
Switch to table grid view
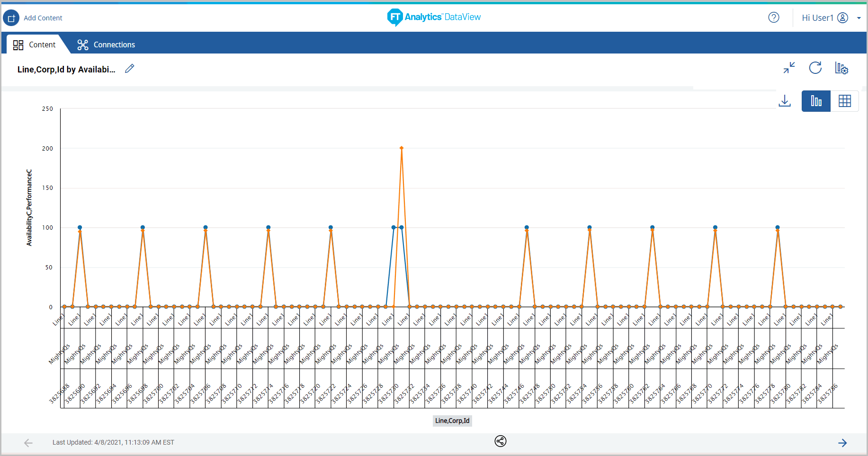(844, 101)
